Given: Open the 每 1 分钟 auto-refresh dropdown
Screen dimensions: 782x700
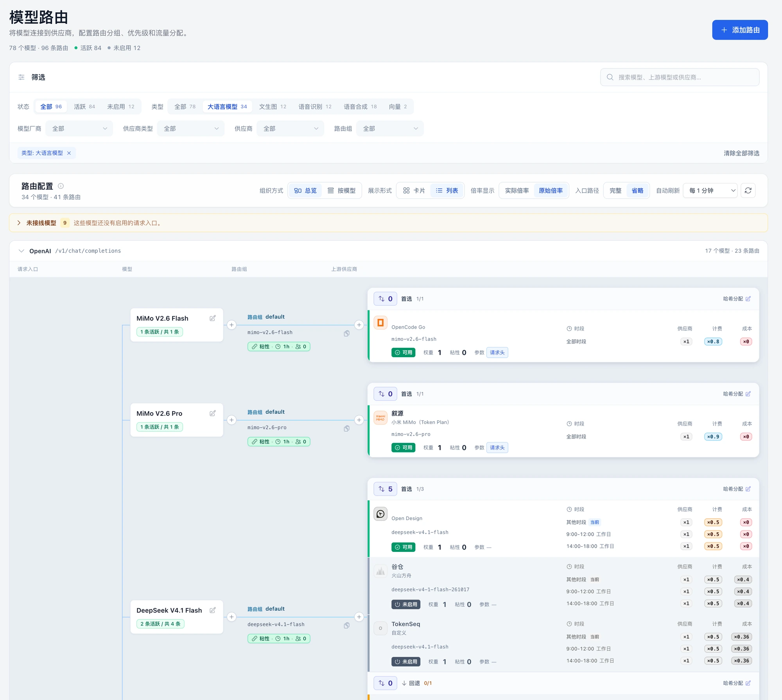Looking at the screenshot, I should (x=710, y=190).
